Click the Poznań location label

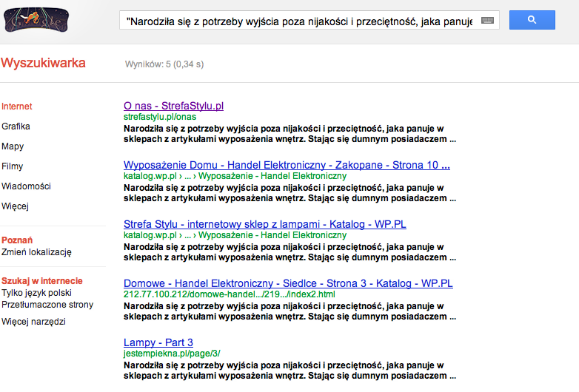click(x=17, y=240)
